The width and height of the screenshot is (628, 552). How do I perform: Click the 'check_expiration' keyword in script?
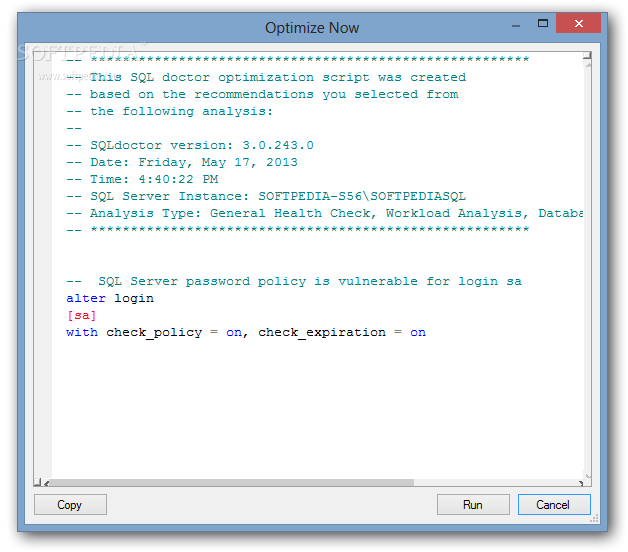pos(322,332)
